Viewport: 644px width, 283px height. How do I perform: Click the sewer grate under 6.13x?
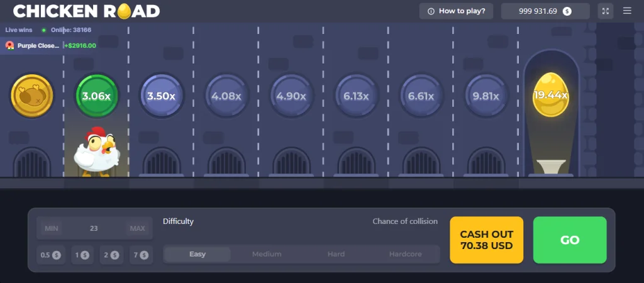click(357, 162)
